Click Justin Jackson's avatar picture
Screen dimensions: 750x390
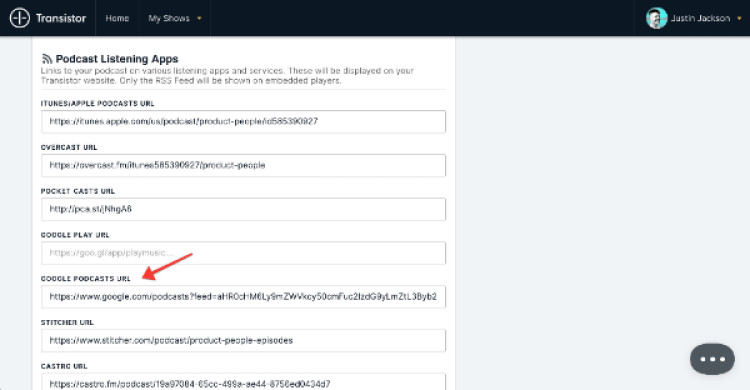coord(656,18)
